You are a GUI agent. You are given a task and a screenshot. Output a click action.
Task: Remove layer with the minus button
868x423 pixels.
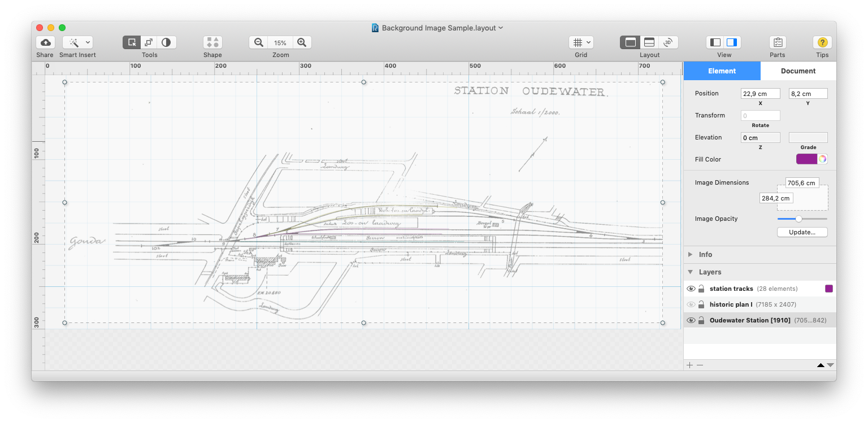(x=700, y=365)
